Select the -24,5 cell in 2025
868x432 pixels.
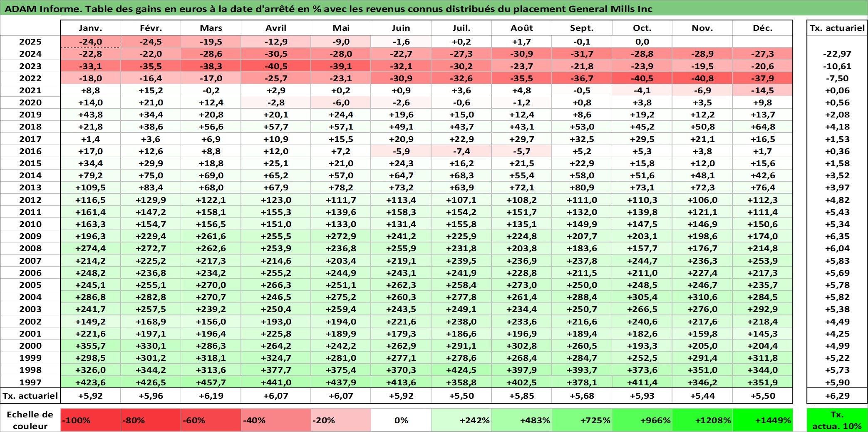151,42
